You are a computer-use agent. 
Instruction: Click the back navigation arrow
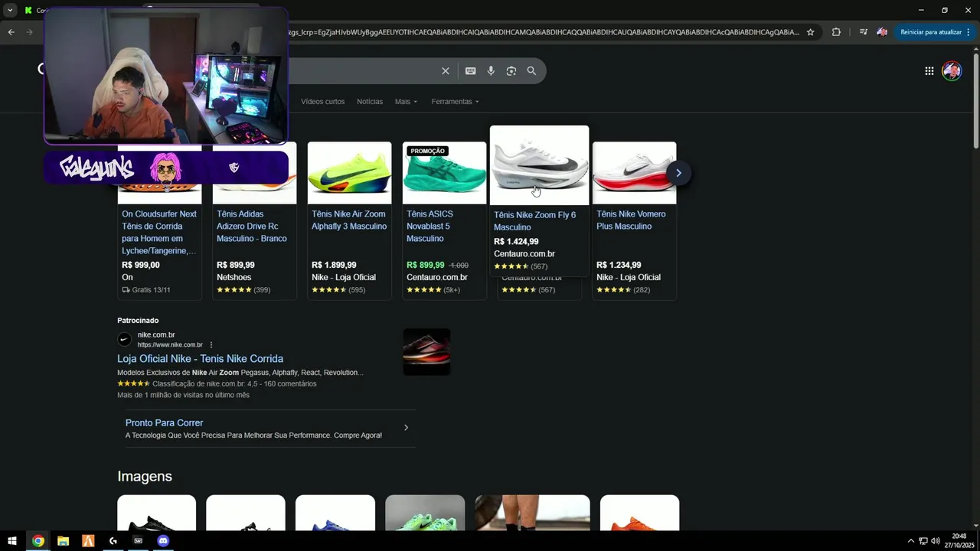11,32
